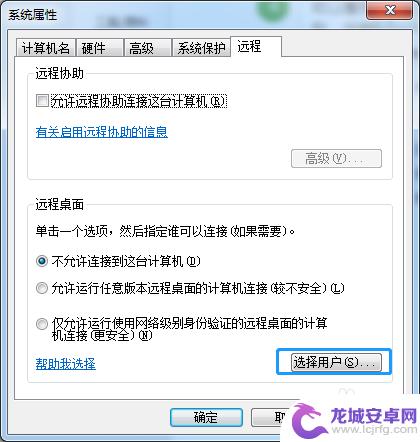Image resolution: width=420 pixels, height=442 pixels.
Task: Click the 帮助我选择 help link
Action: pyautogui.click(x=66, y=363)
